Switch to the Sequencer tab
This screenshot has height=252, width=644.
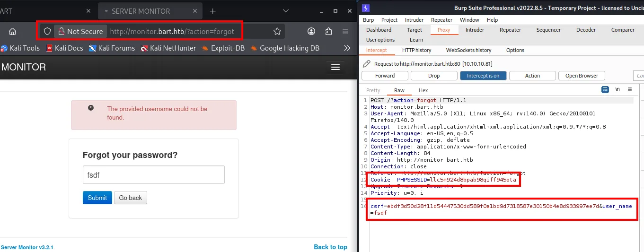tap(548, 30)
